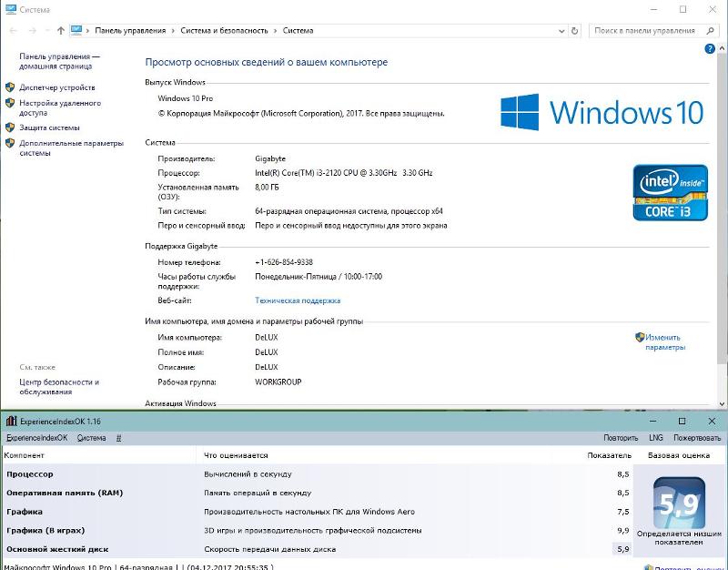This screenshot has width=728, height=570.
Task: Click the 8,00 ГБ memory value
Action: pos(267,188)
